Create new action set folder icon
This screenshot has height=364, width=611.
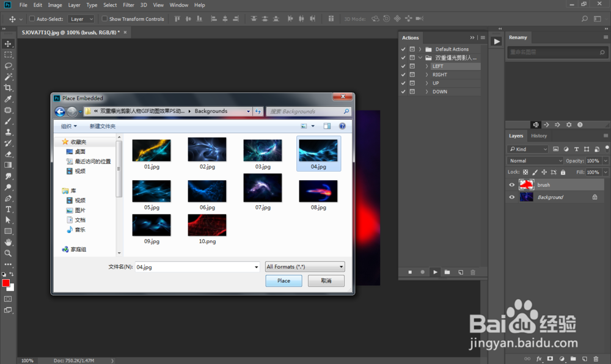[x=447, y=272]
